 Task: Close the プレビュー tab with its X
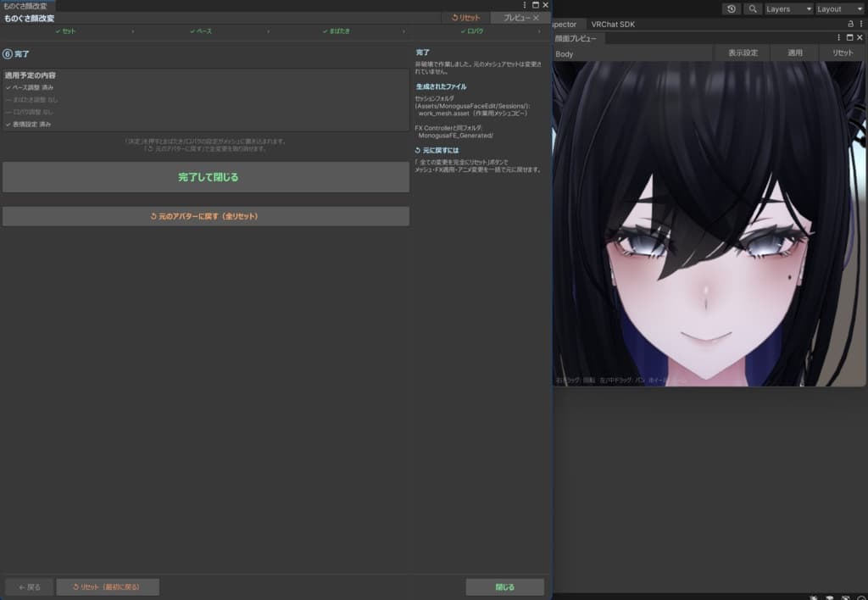click(536, 18)
